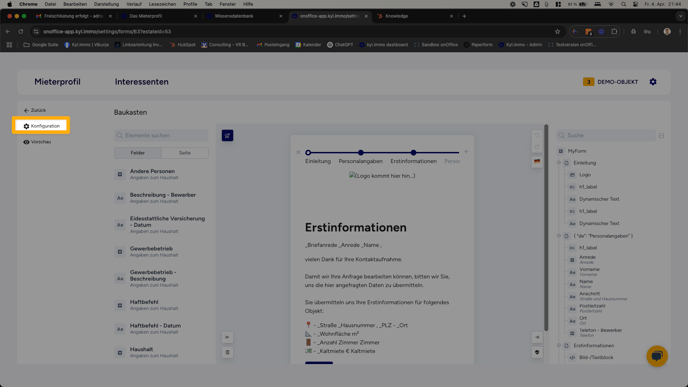Open a new browser tab with plus button
Screen dimensions: 688x387
pos(464,16)
